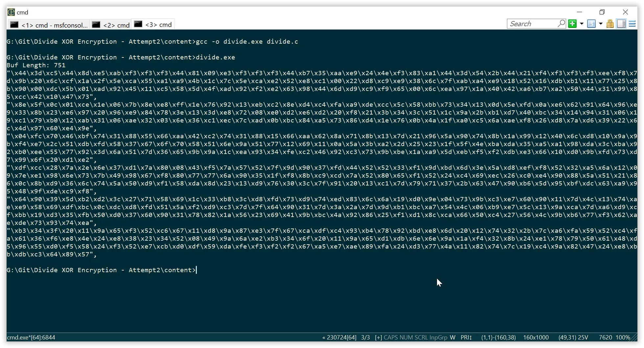Toggle the console lock icon

(610, 24)
